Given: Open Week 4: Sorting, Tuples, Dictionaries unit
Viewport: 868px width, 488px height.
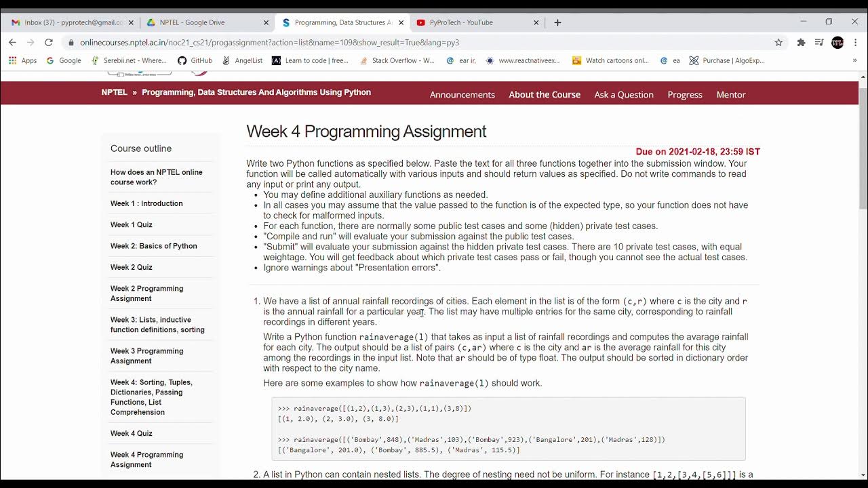Looking at the screenshot, I should click(151, 397).
